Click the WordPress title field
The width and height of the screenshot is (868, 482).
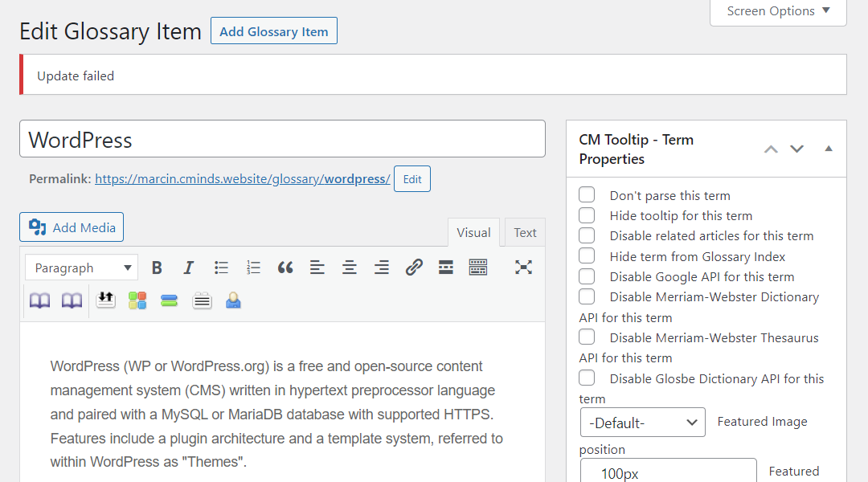(x=282, y=139)
